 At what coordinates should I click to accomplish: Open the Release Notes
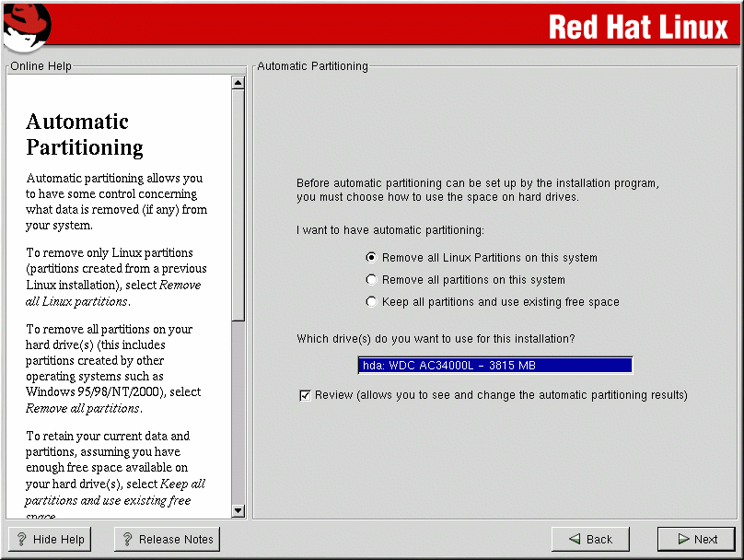[x=167, y=540]
